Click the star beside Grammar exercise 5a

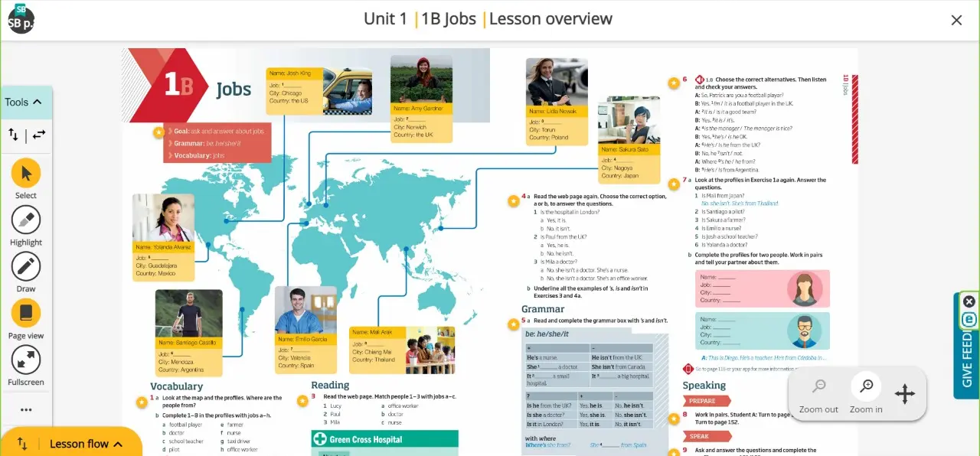[x=513, y=324]
